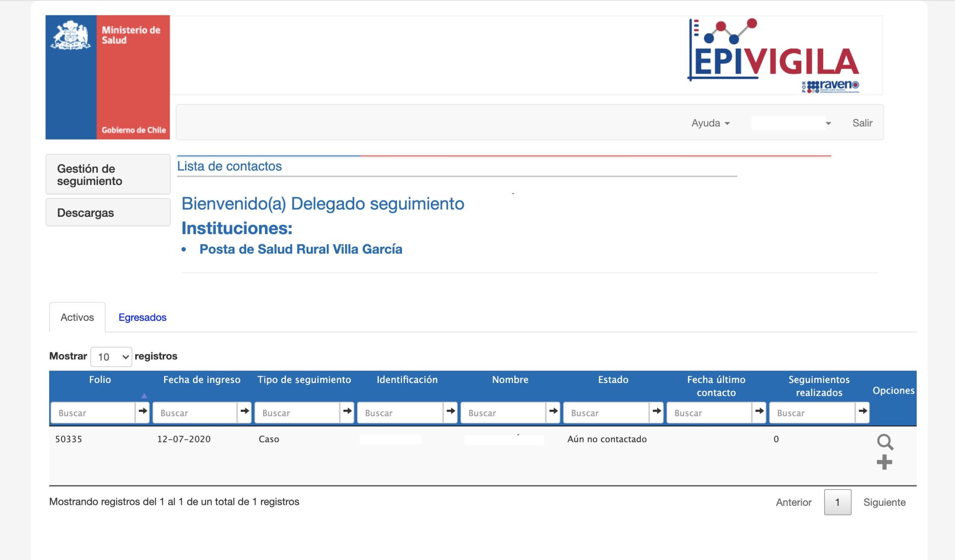Viewport: 955px width, 560px height.
Task: Click arrow button beside Estado search
Action: coord(657,411)
